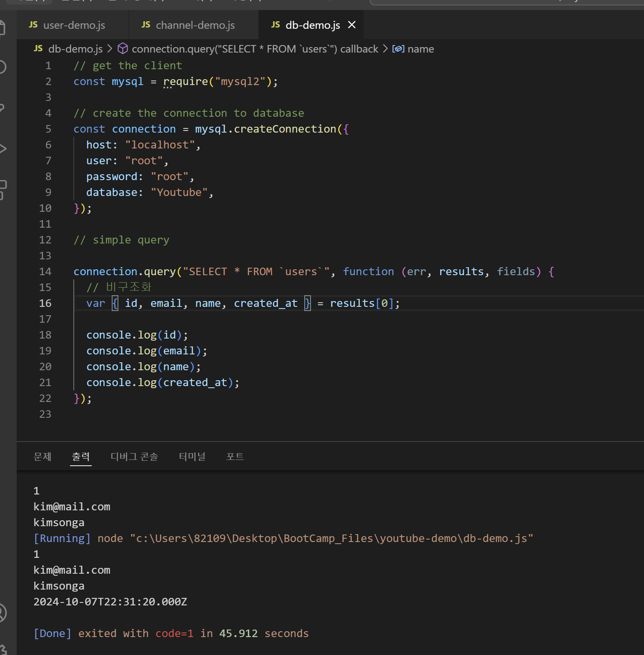644x655 pixels.
Task: Open the Search view in activity bar
Action: tap(2, 67)
